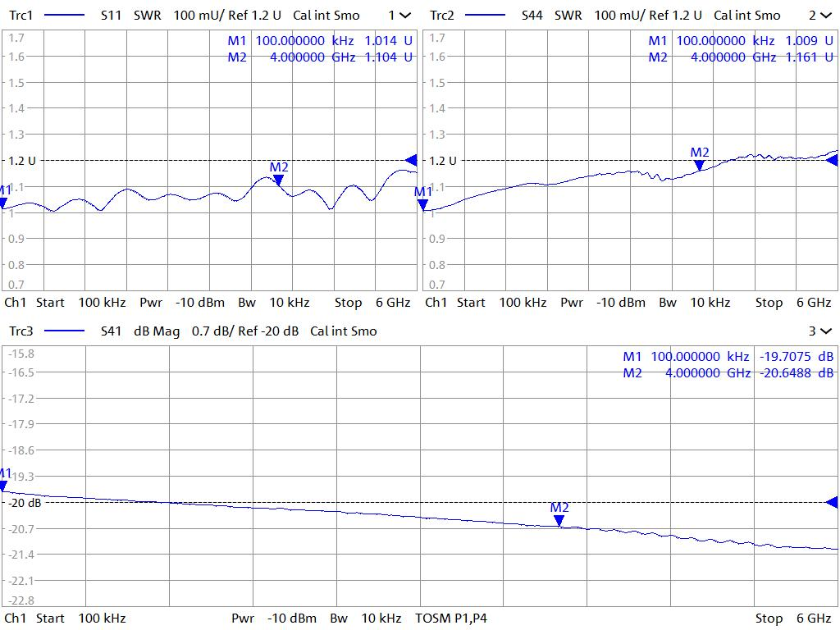Click the TOSM P1,P4 calibration label

pyautogui.click(x=451, y=619)
